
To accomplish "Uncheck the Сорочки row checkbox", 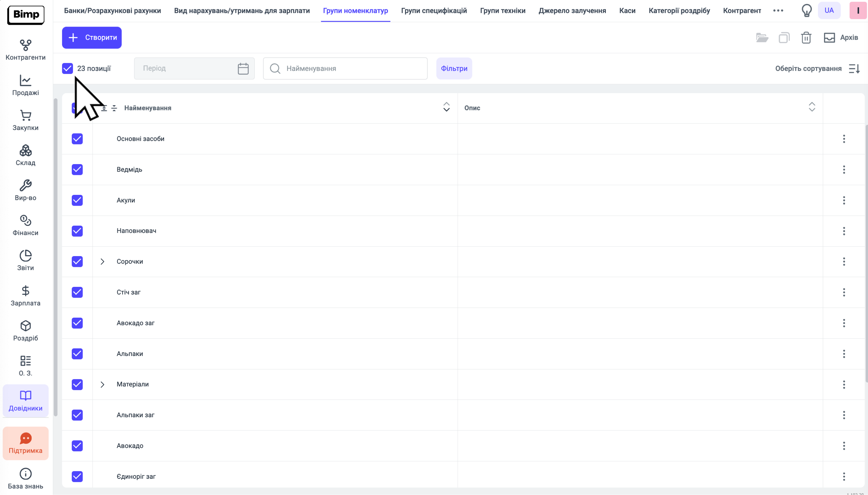I will click(x=77, y=262).
